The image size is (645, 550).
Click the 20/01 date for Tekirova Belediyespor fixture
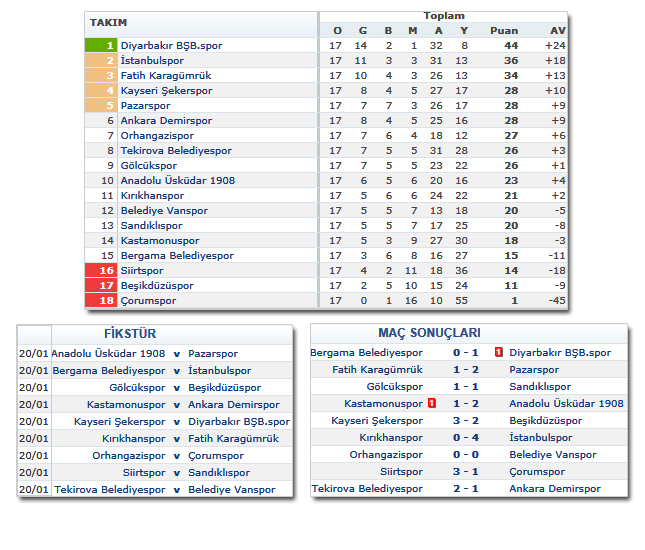click(x=33, y=490)
